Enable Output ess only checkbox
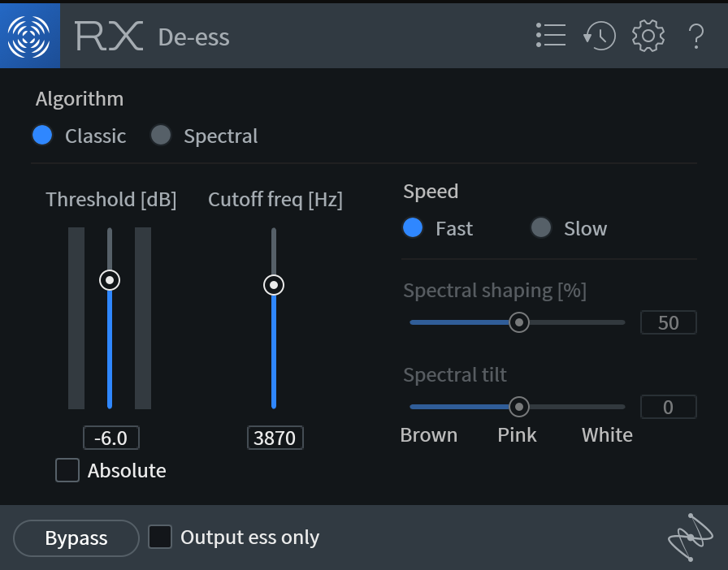The image size is (728, 570). 160,537
